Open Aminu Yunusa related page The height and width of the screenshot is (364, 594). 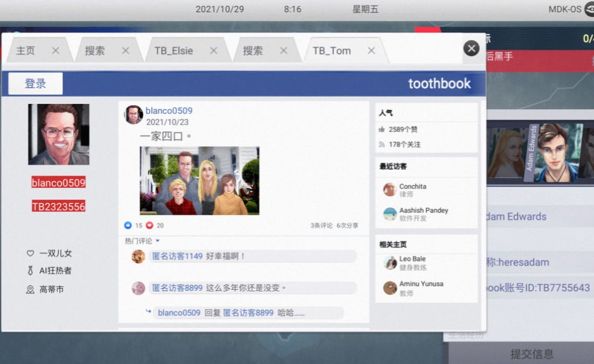click(421, 284)
